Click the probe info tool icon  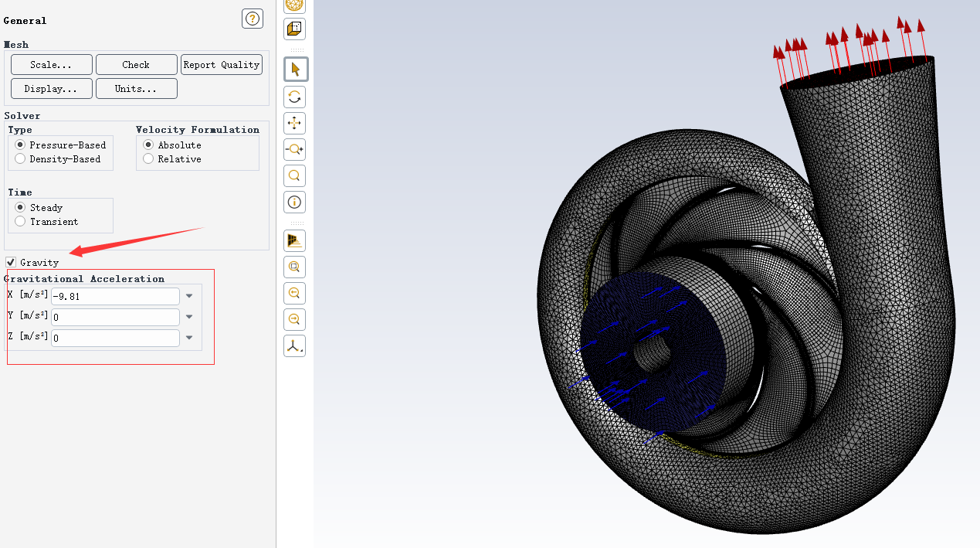coord(295,203)
